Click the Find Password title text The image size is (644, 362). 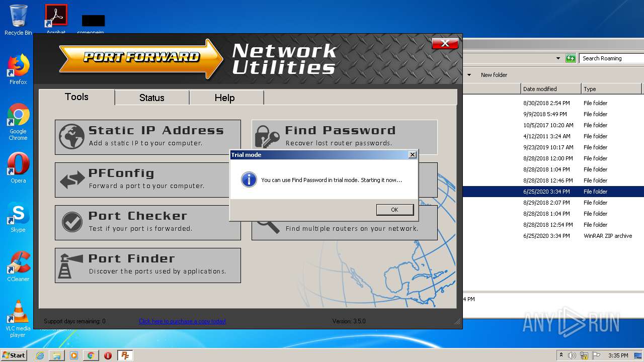[x=340, y=130]
